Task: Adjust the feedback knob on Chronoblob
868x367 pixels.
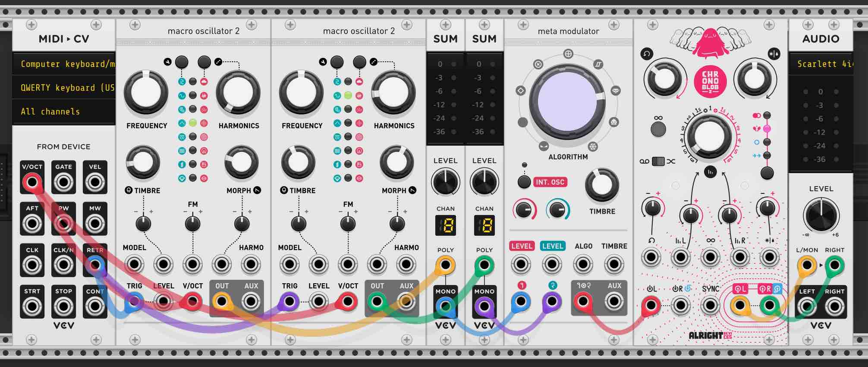Action: [664, 79]
